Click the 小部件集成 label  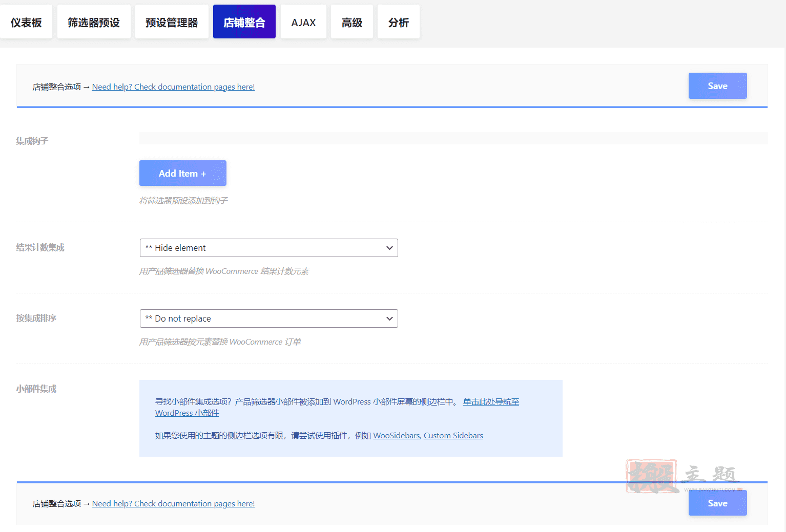coord(36,389)
